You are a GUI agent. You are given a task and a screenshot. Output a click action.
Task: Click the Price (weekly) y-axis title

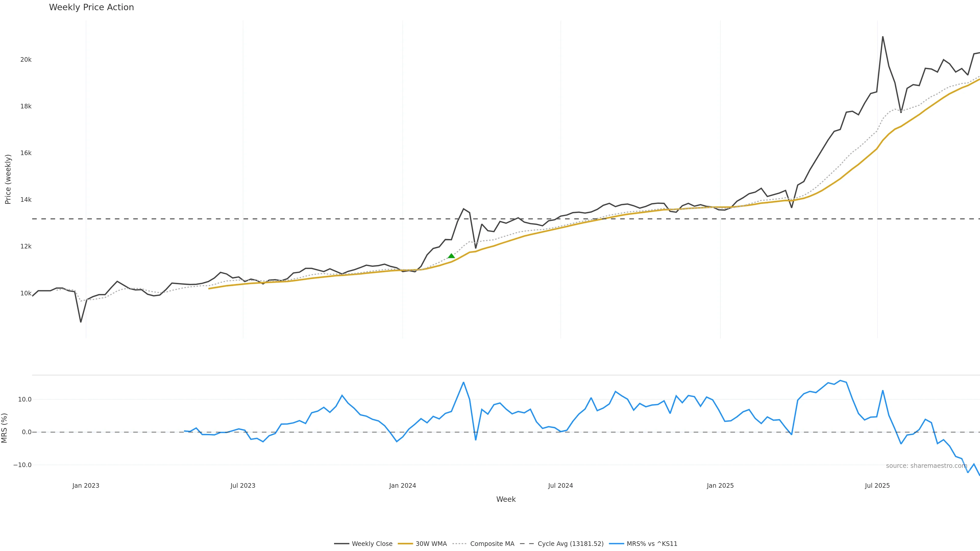(x=8, y=179)
